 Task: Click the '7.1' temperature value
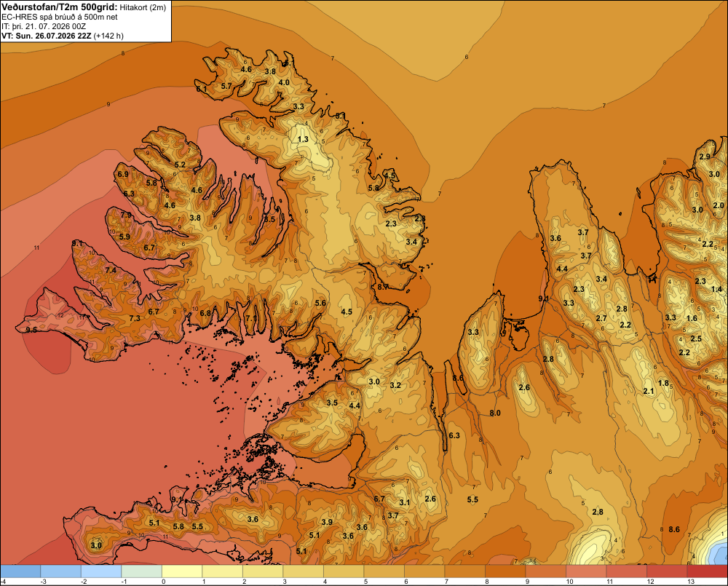click(250, 318)
